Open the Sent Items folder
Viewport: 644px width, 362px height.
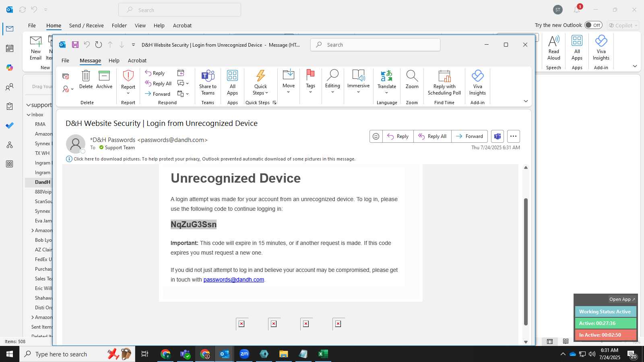click(42, 327)
